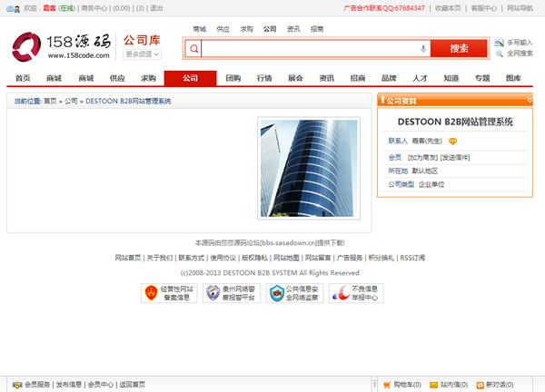Click the 158源码 site logo
The image size is (545, 392).
click(61, 46)
